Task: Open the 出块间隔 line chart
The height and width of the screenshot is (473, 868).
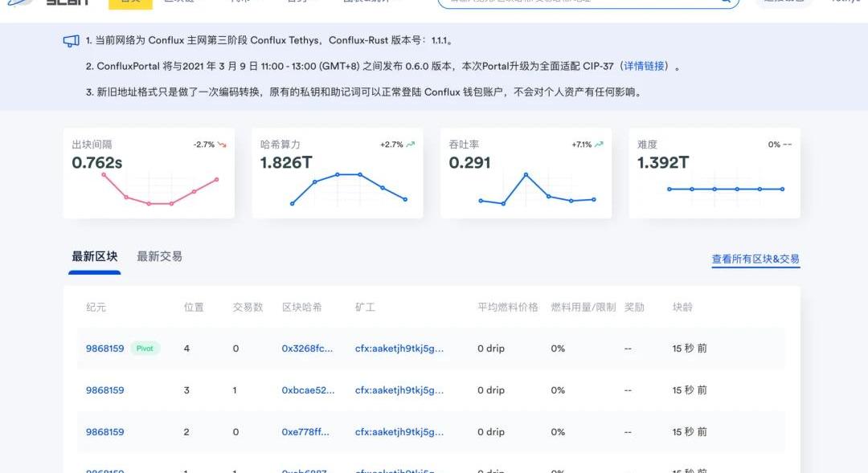Action: pos(160,190)
